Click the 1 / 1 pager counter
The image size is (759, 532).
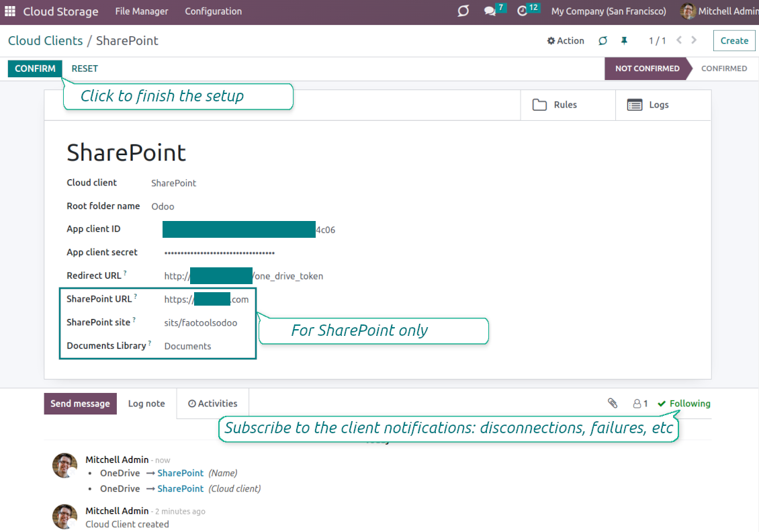(658, 41)
